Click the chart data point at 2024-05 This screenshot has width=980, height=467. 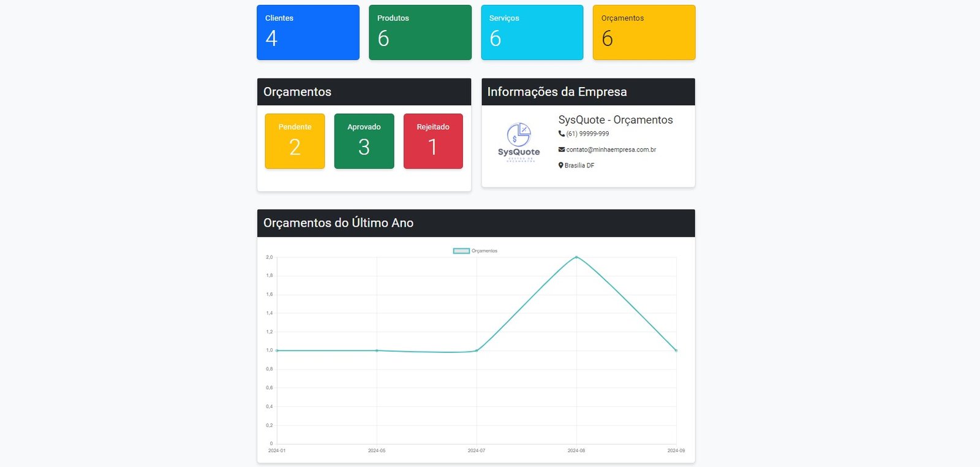coord(377,351)
